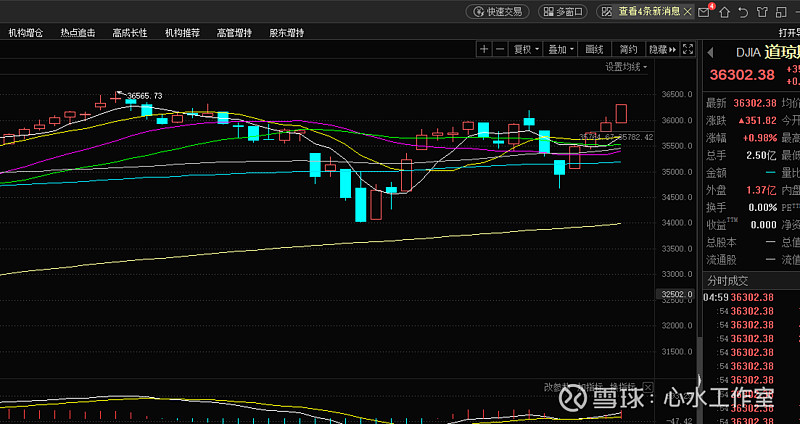Click the 04:59 tick trade row
Viewport: 800px width, 424px height.
click(x=751, y=297)
